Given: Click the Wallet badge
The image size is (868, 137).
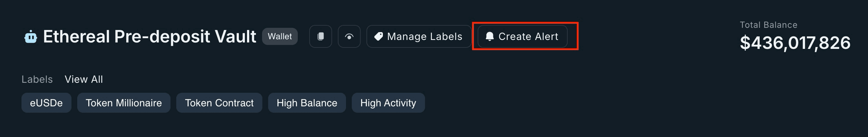Looking at the screenshot, I should click(280, 36).
